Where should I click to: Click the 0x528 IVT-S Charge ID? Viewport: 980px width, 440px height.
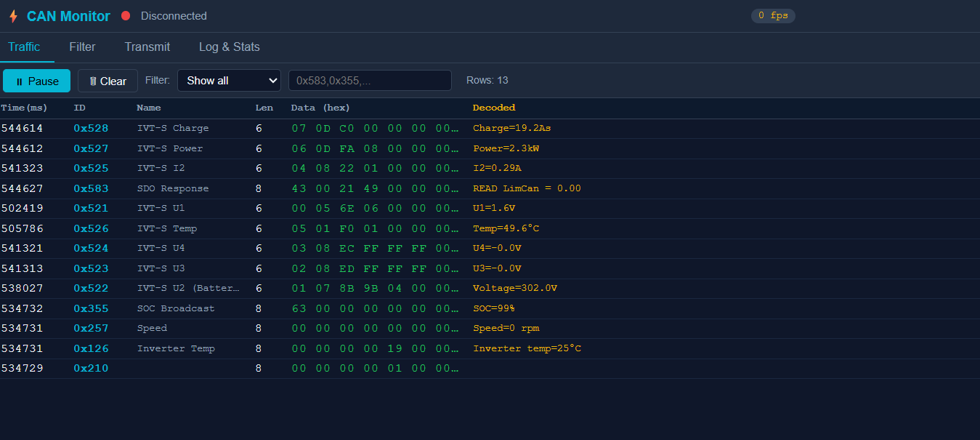point(91,128)
